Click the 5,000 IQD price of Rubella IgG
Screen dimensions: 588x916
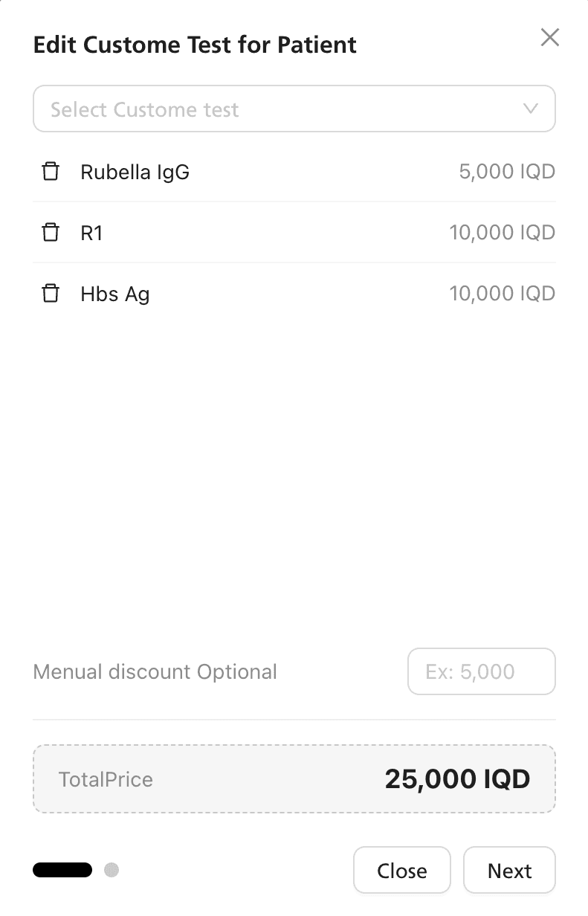507,172
